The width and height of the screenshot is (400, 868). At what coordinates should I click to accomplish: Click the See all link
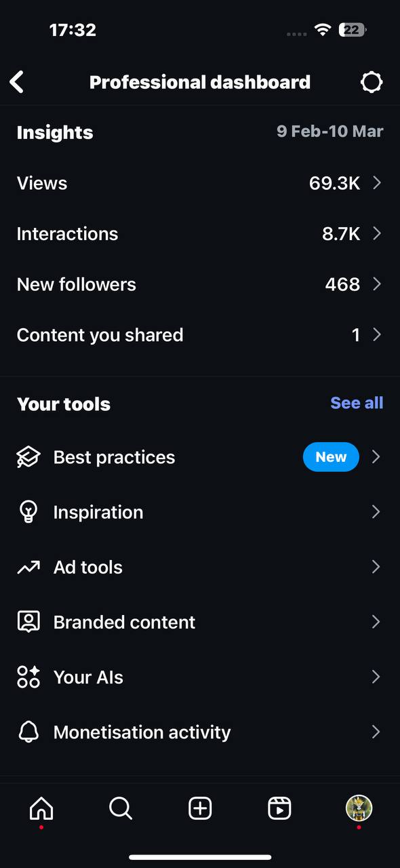(357, 403)
